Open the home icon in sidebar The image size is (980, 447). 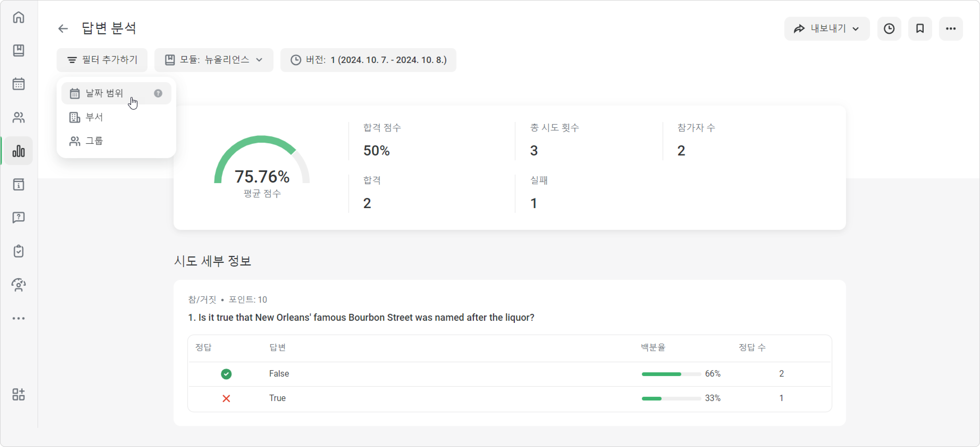[x=18, y=18]
